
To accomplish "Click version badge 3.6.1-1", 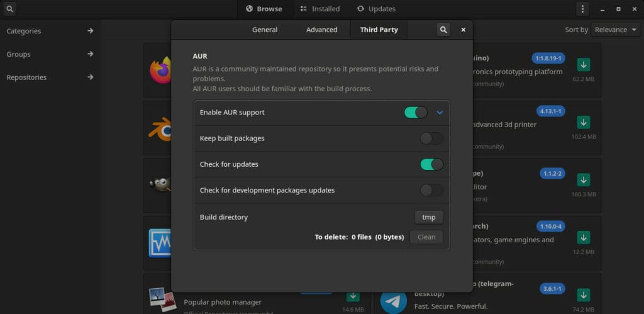I will 552,289.
